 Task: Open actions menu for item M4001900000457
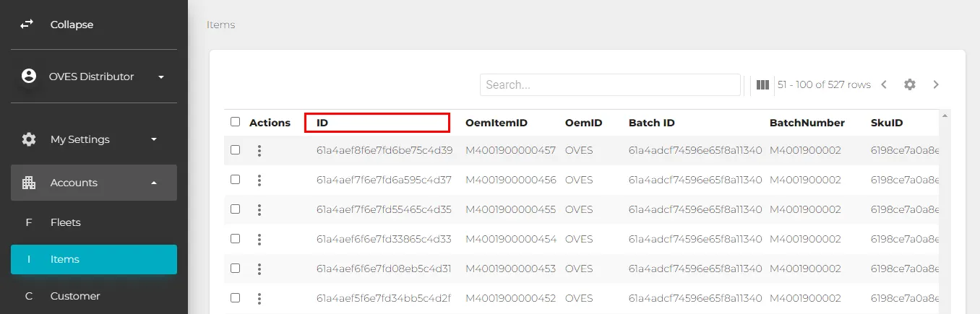[x=259, y=151]
